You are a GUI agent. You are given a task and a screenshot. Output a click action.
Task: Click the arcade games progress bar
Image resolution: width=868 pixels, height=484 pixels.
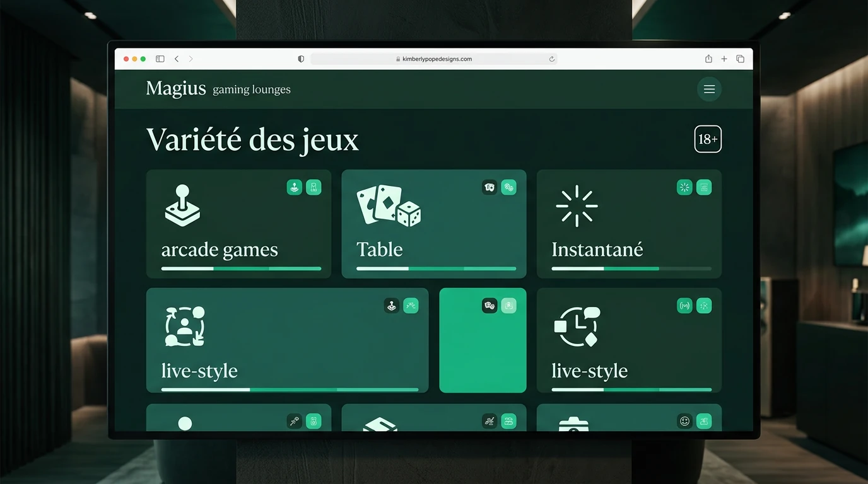click(241, 268)
